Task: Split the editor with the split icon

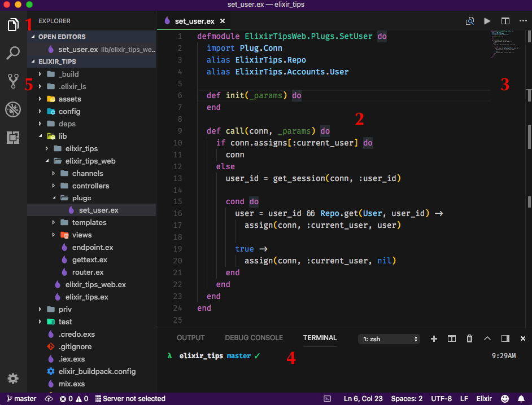Action: (x=505, y=21)
